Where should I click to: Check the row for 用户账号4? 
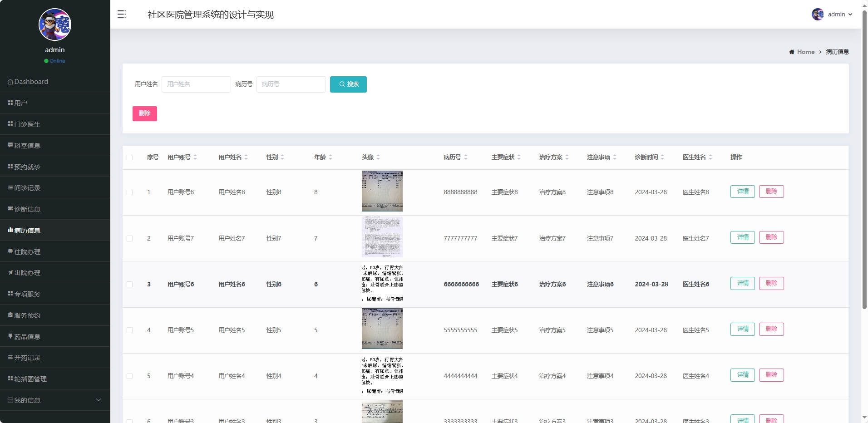[x=130, y=376]
